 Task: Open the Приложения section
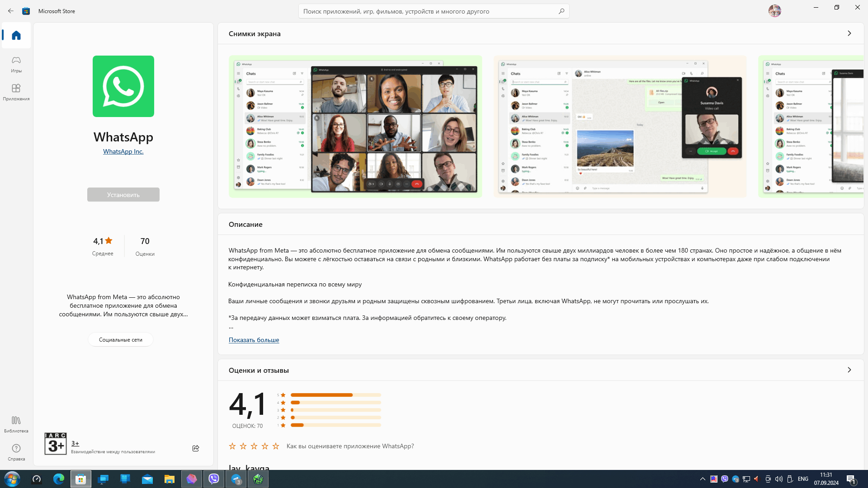(16, 92)
